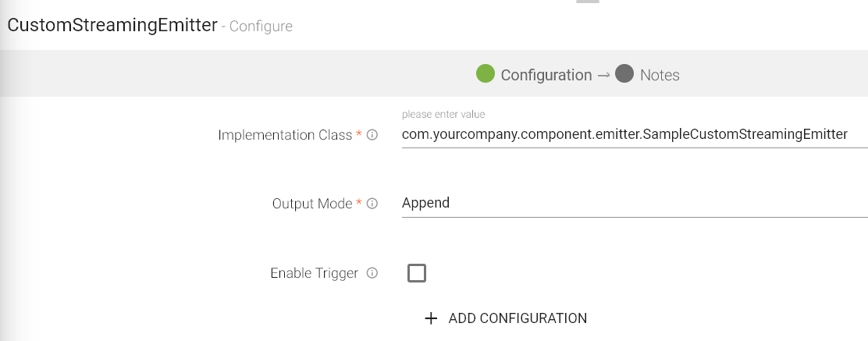Click the Configure subtitle text
This screenshot has height=341, width=868.
[261, 27]
